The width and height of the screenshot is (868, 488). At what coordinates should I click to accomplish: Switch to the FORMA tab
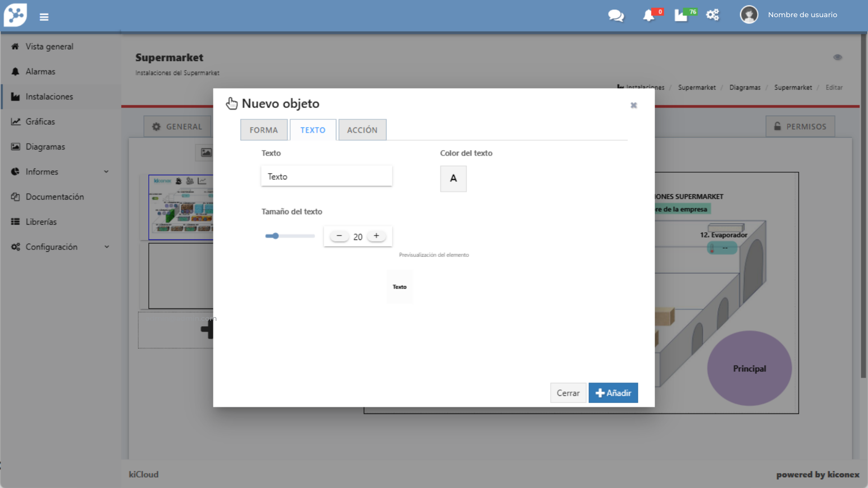tap(264, 130)
